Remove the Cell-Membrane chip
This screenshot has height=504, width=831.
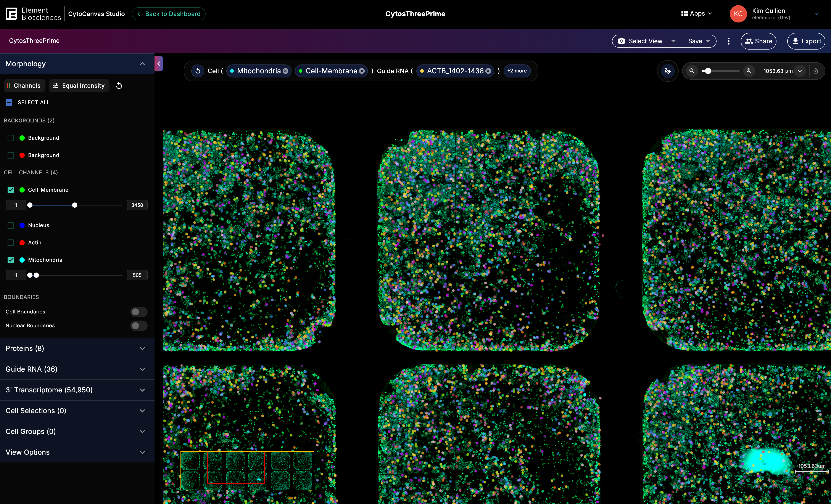click(x=362, y=71)
